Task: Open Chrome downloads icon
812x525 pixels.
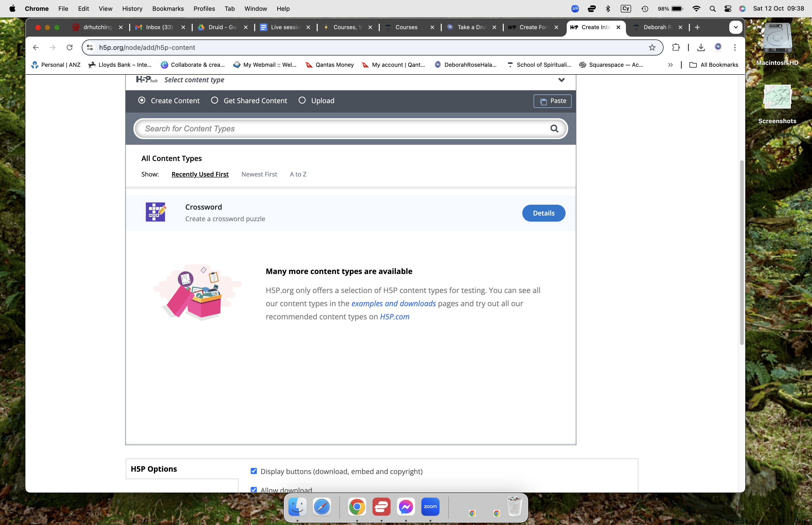Action: point(701,47)
